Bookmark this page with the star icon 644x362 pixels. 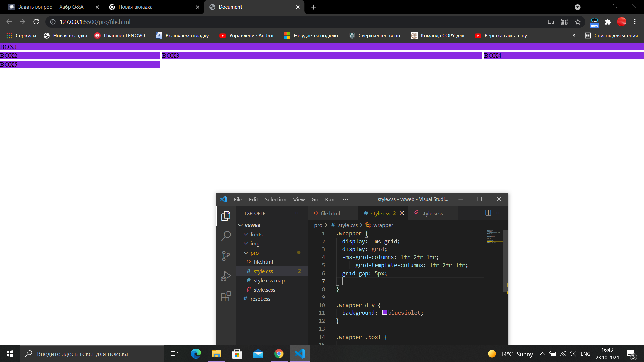pos(578,22)
